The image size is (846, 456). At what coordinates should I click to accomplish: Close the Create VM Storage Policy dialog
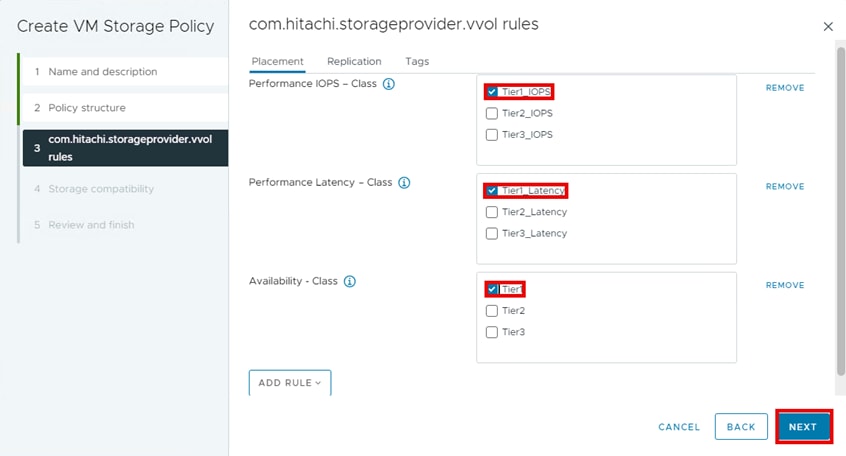827,27
